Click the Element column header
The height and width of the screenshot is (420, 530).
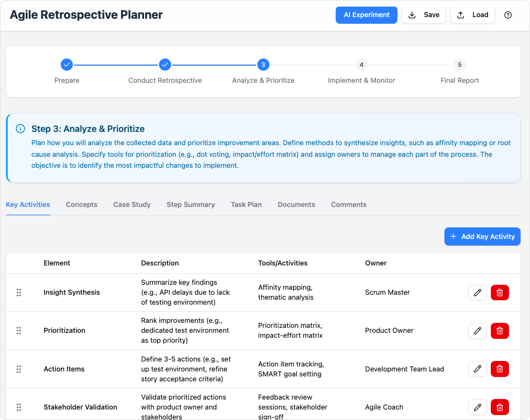tap(57, 263)
